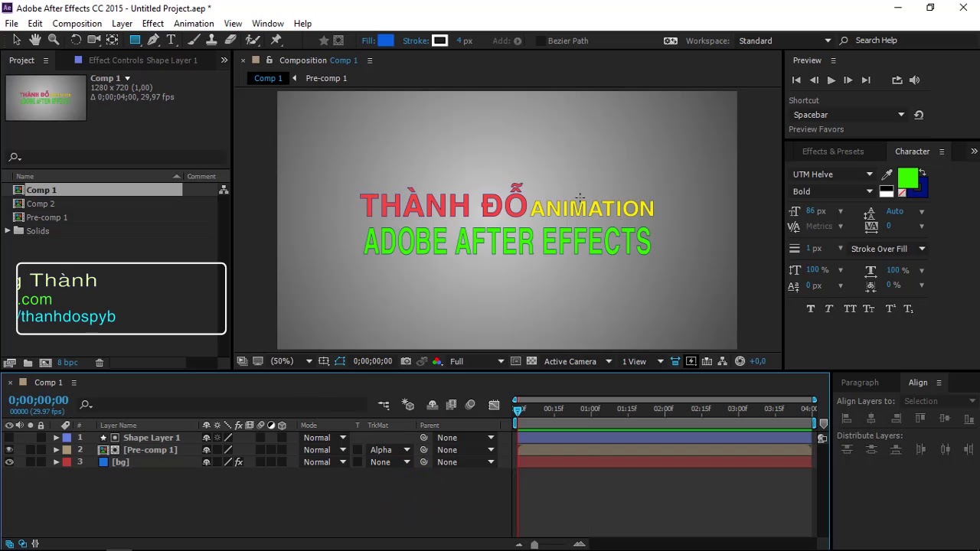This screenshot has height=551, width=980.
Task: Open the Active Camera view dropdown
Action: [578, 361]
